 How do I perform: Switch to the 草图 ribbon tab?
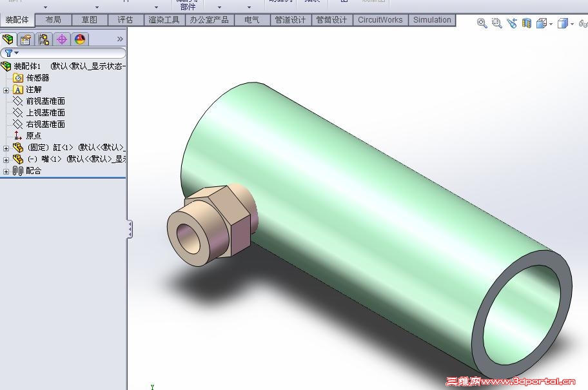[90, 20]
